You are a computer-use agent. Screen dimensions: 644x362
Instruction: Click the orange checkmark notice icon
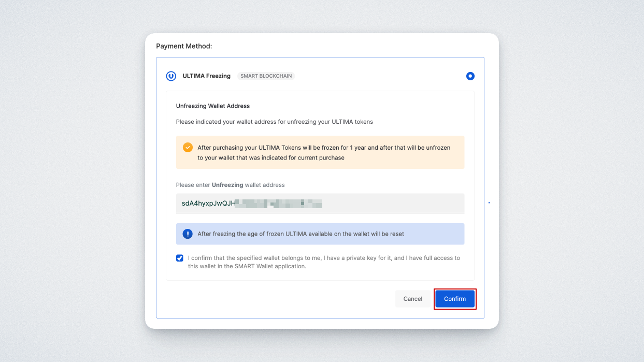(x=188, y=148)
